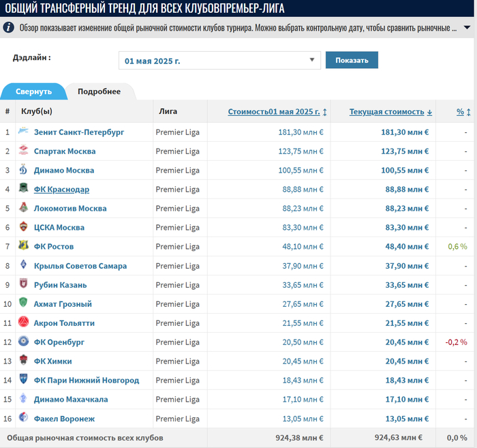Open Локомотив Москва club link
This screenshot has height=448, width=477.
click(x=70, y=209)
